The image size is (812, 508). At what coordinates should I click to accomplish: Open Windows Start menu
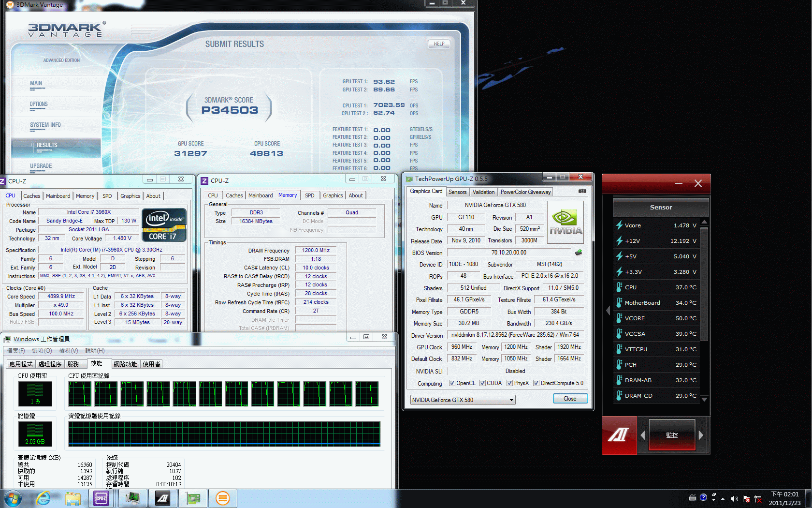coord(13,498)
